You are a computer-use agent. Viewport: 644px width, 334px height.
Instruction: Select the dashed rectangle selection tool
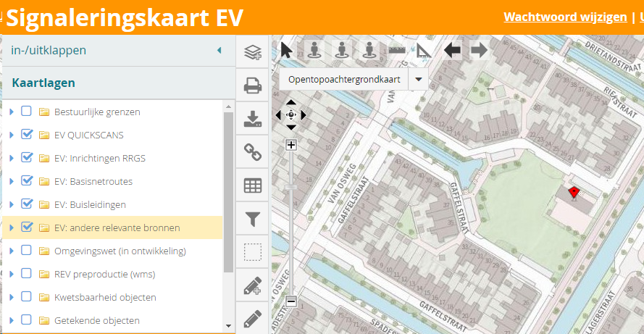pos(252,252)
